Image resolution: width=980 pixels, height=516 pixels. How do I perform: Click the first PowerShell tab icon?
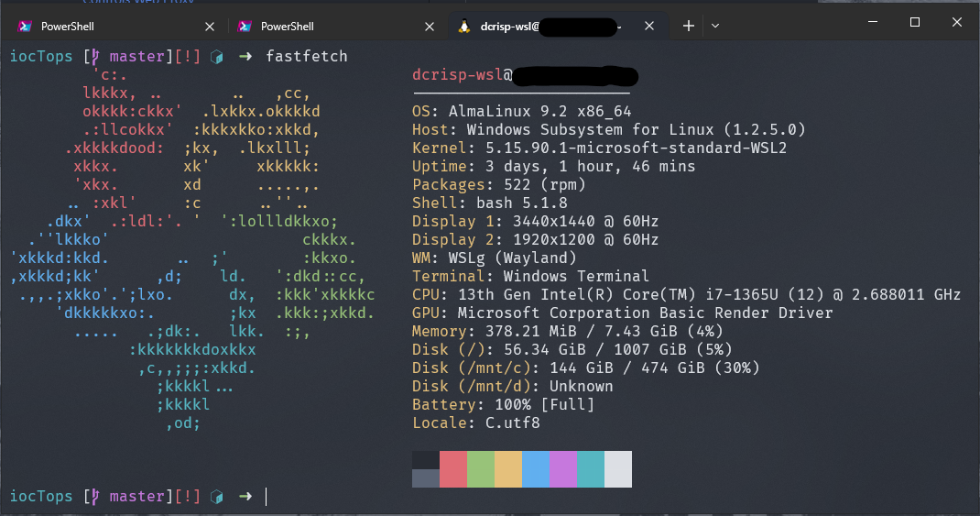click(x=25, y=27)
